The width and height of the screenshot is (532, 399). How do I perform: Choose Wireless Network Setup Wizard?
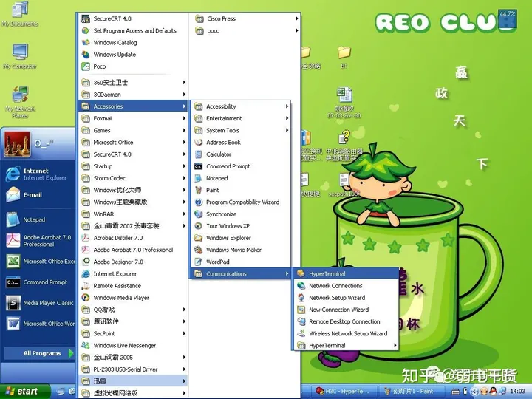(x=345, y=333)
